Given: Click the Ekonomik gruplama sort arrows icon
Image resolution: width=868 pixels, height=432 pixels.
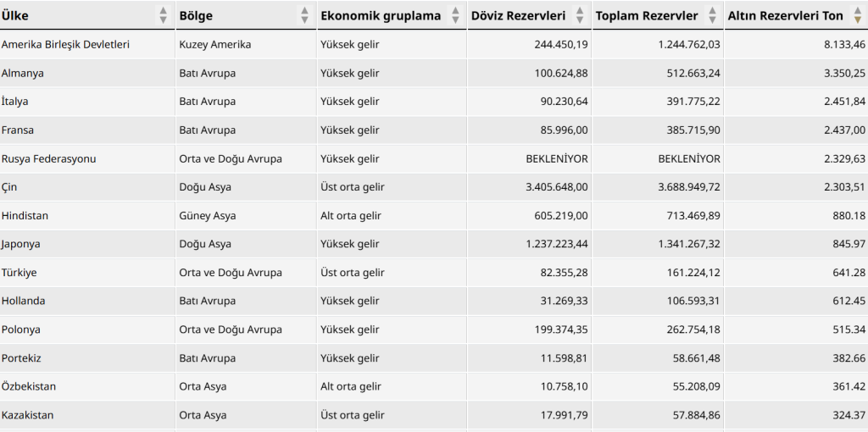Looking at the screenshot, I should click(455, 15).
